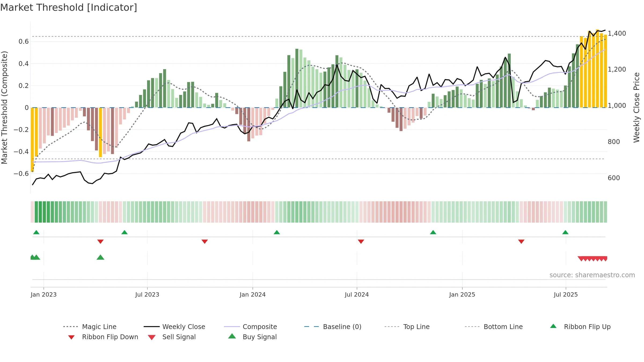Click the Ribbon Flip Down marker between Jul 2023 and Jan 2024

[x=205, y=242]
